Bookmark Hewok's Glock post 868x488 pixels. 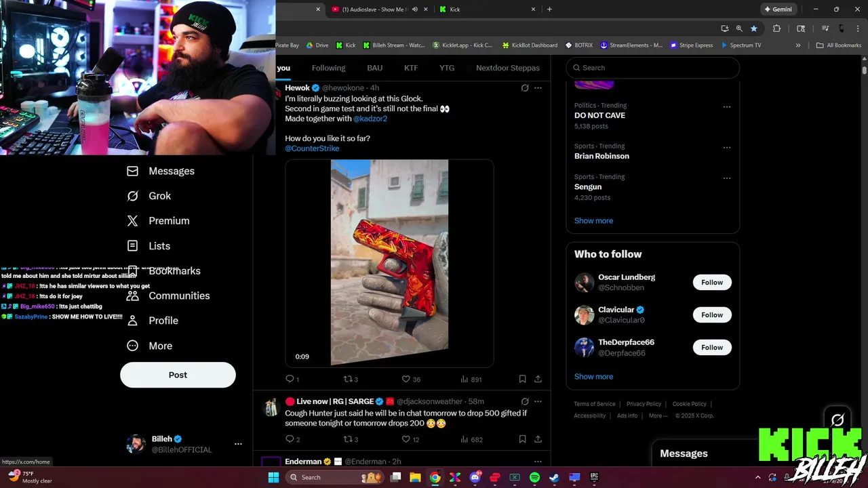click(x=522, y=380)
